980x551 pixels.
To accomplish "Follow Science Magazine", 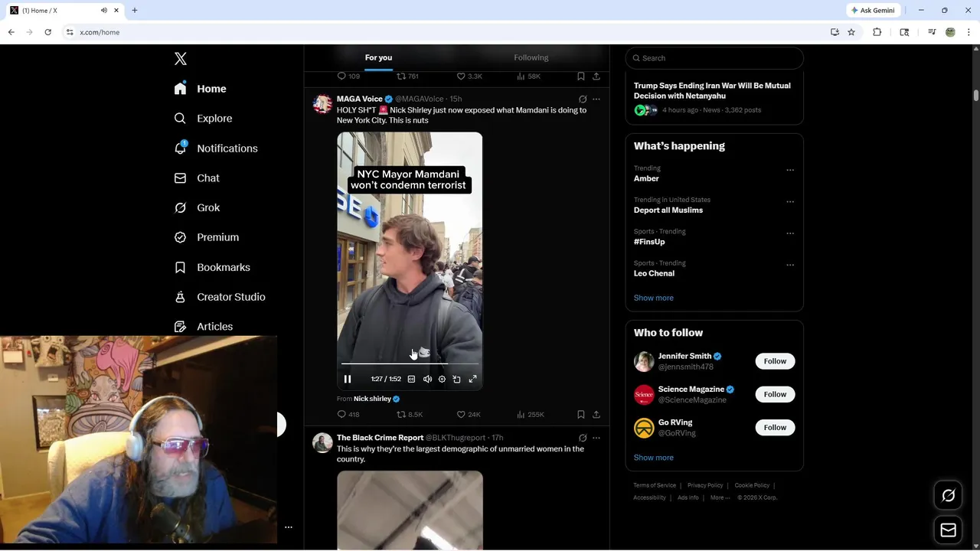I will click(x=775, y=394).
